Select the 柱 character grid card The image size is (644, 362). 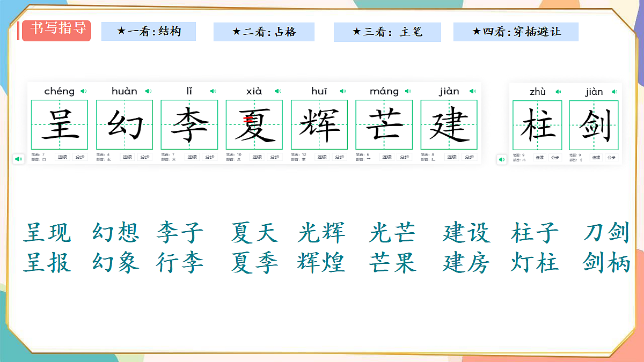pos(537,125)
